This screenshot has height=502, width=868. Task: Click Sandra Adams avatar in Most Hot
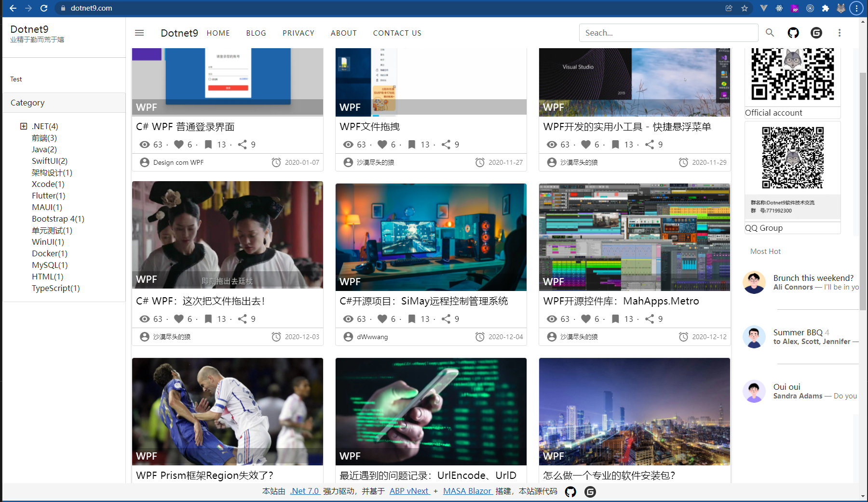point(754,391)
